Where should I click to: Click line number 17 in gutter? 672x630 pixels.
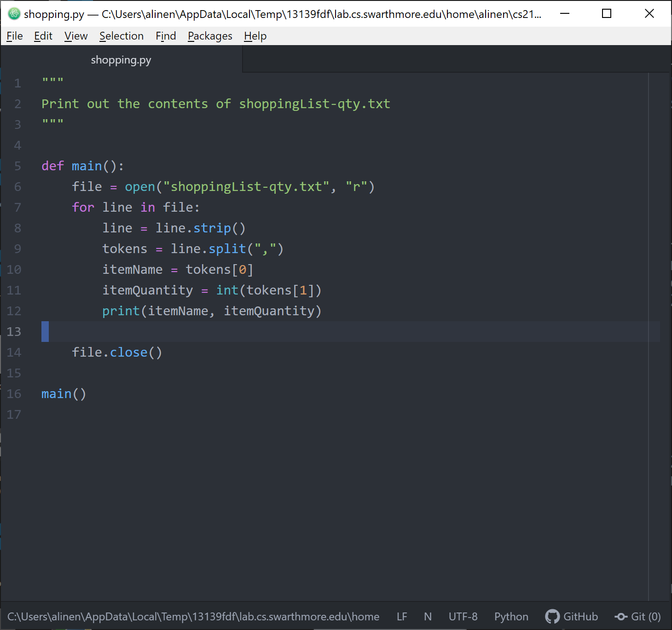pyautogui.click(x=14, y=415)
